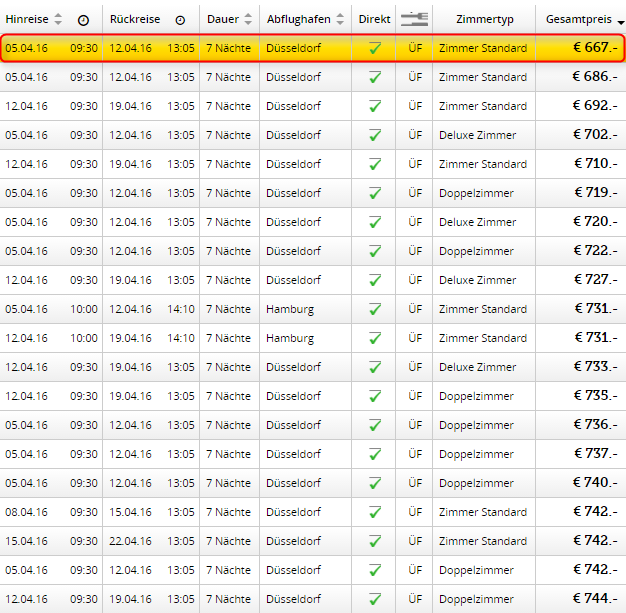Viewport: 626px width, 613px height.
Task: Click green direct-flight checkmark in € 667 row
Action: pos(375,48)
